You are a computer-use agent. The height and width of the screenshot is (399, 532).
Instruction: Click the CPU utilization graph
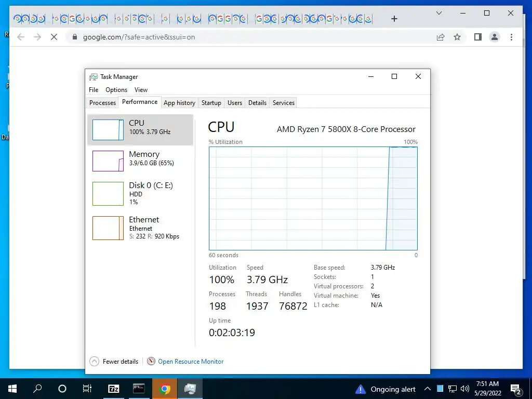[x=313, y=198]
